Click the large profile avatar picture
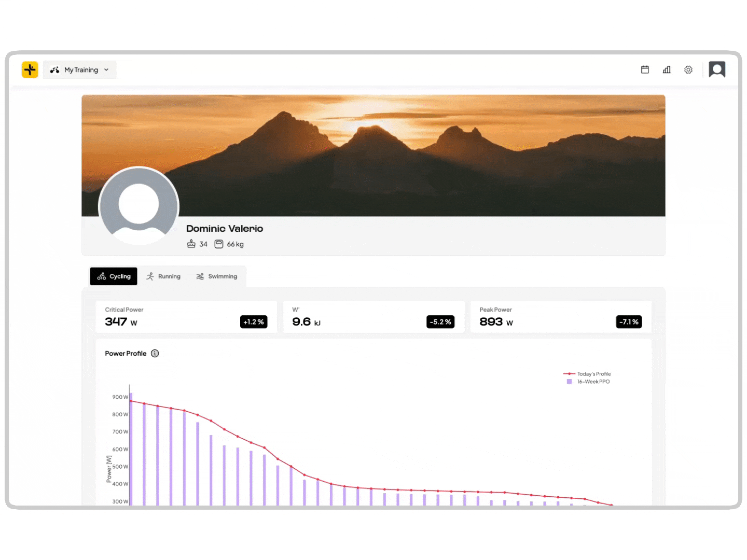747x560 pixels. [139, 206]
